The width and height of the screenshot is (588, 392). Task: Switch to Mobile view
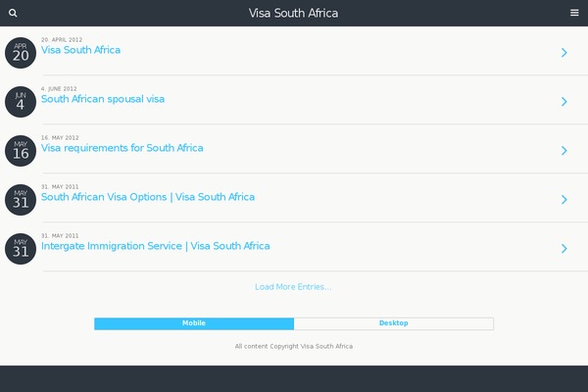point(194,323)
